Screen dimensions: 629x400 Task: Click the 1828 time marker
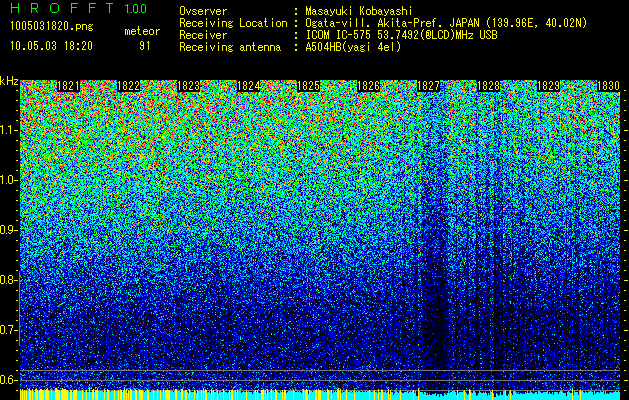[x=488, y=86]
